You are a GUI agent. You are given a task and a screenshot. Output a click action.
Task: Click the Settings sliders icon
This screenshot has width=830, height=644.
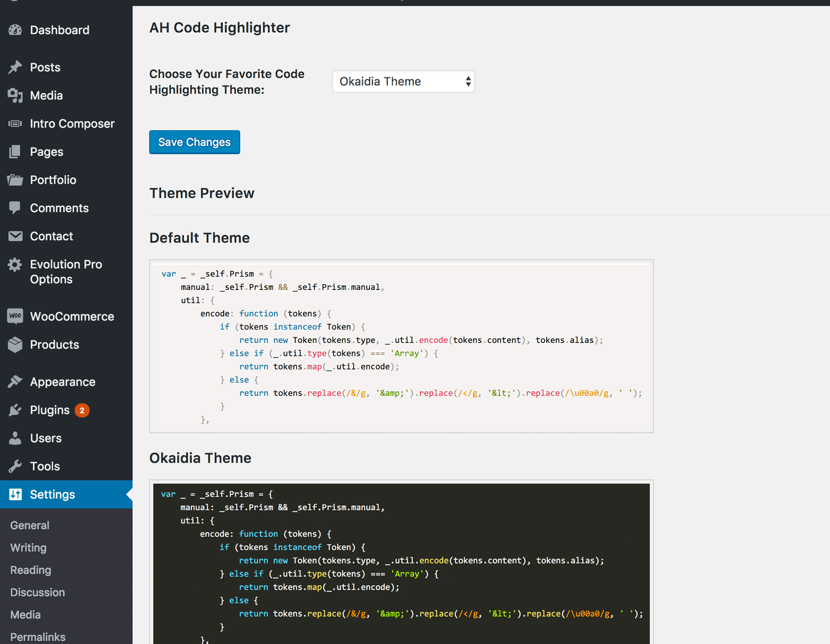tap(16, 495)
